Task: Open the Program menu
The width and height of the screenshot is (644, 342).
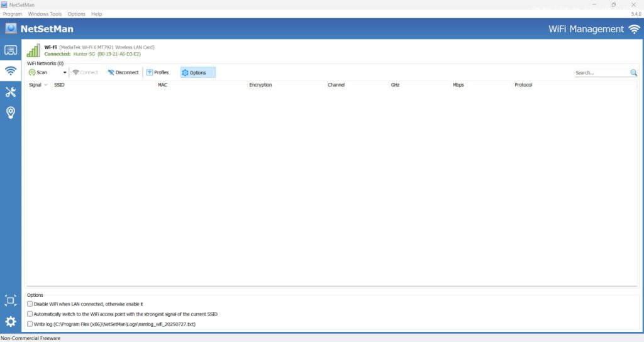Action: [13, 14]
